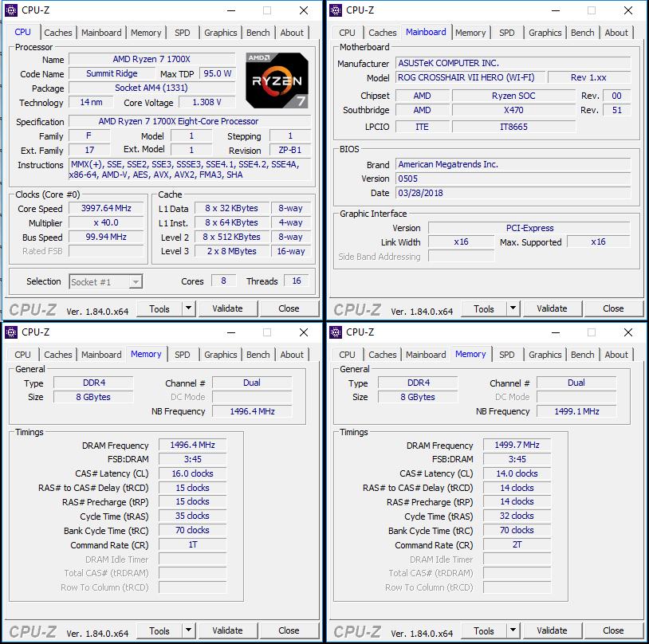The image size is (649, 644).
Task: Click the CPU-Z app icon in the bottom-left Memory window's title bar
Action: [x=10, y=332]
